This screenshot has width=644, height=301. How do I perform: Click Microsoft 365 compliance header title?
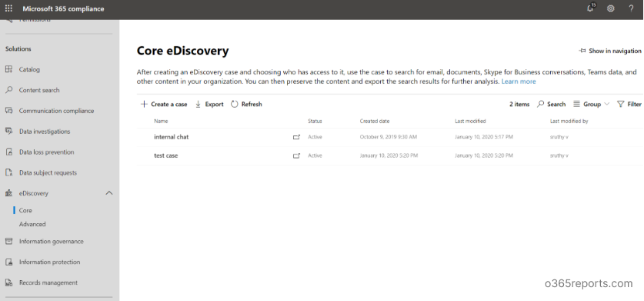[63, 8]
